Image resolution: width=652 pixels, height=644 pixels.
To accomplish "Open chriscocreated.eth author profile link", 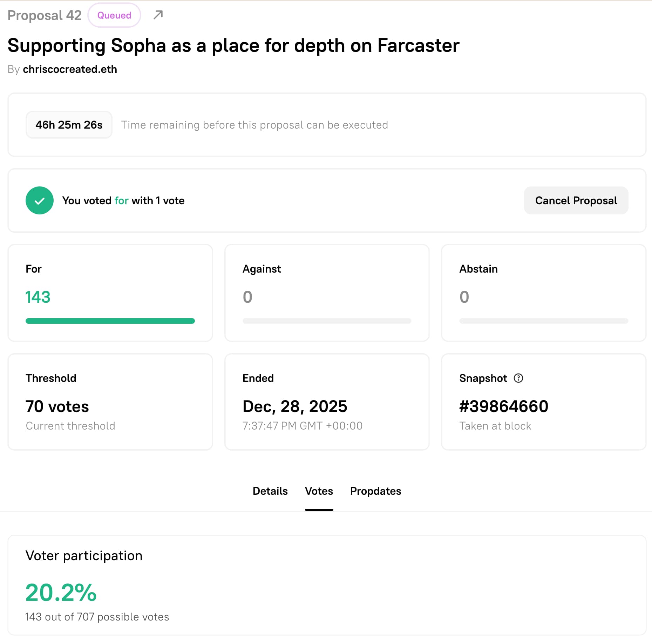I will click(x=70, y=69).
